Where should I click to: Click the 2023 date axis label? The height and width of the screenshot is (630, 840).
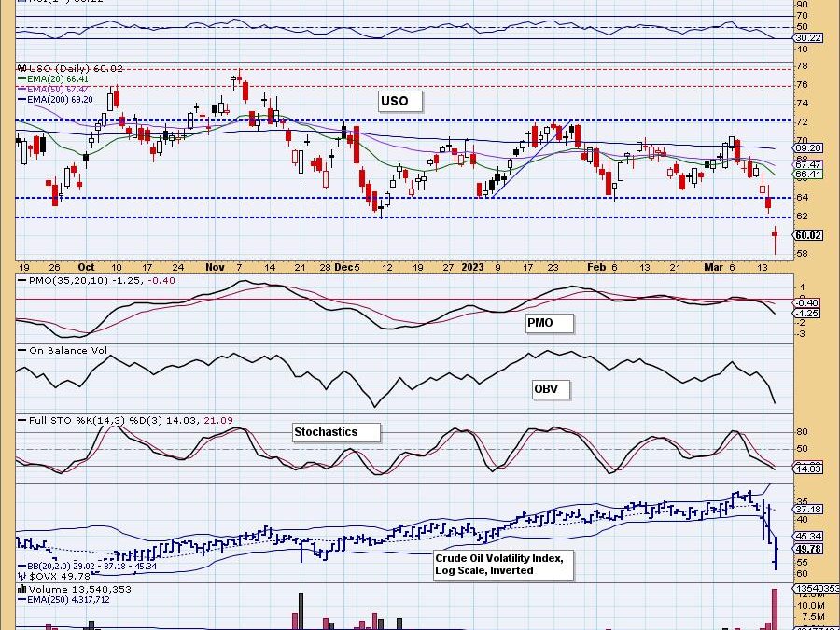[472, 267]
